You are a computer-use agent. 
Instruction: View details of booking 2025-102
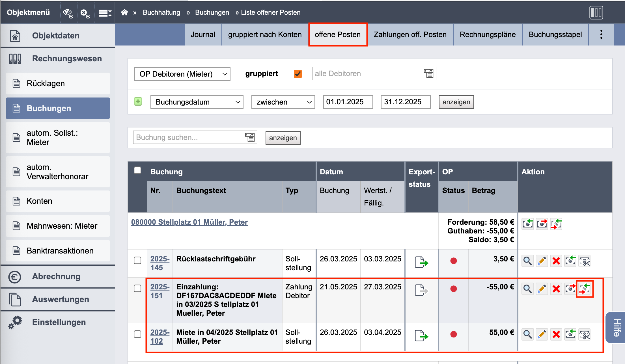coord(528,334)
